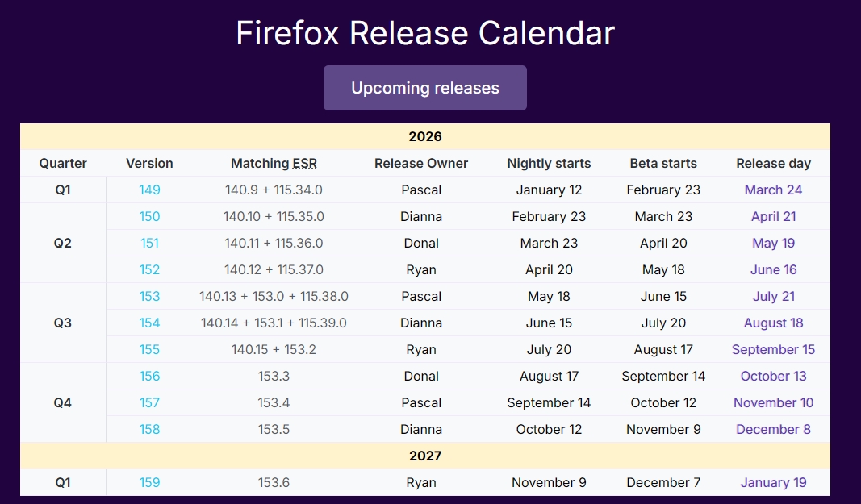Select the version 151 link
This screenshot has height=504, width=861.
(x=149, y=243)
